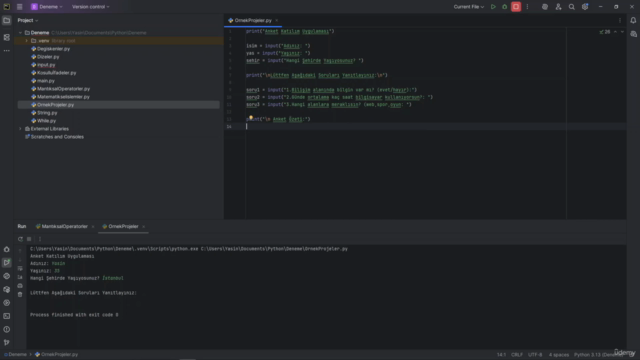This screenshot has height=360, width=640.
Task: Start debugging with the bug icon
Action: click(x=504, y=7)
